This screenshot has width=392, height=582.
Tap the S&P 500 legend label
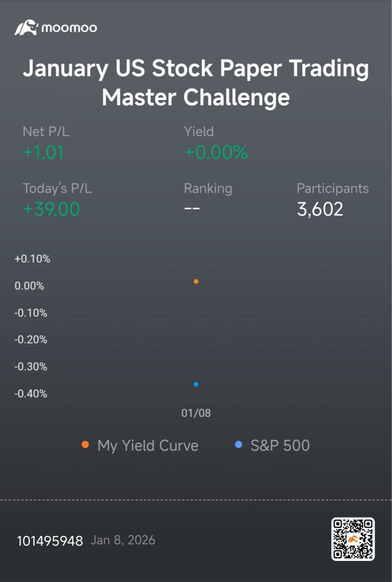coord(280,446)
